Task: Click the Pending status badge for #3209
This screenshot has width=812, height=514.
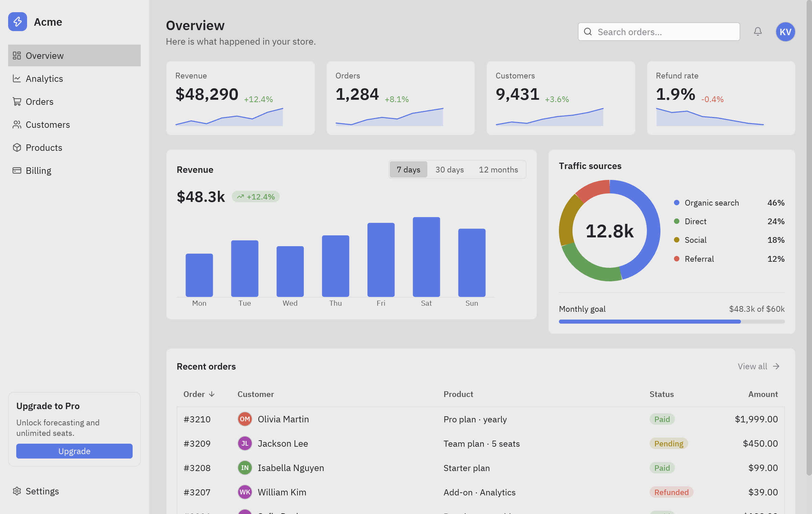Action: pos(669,443)
